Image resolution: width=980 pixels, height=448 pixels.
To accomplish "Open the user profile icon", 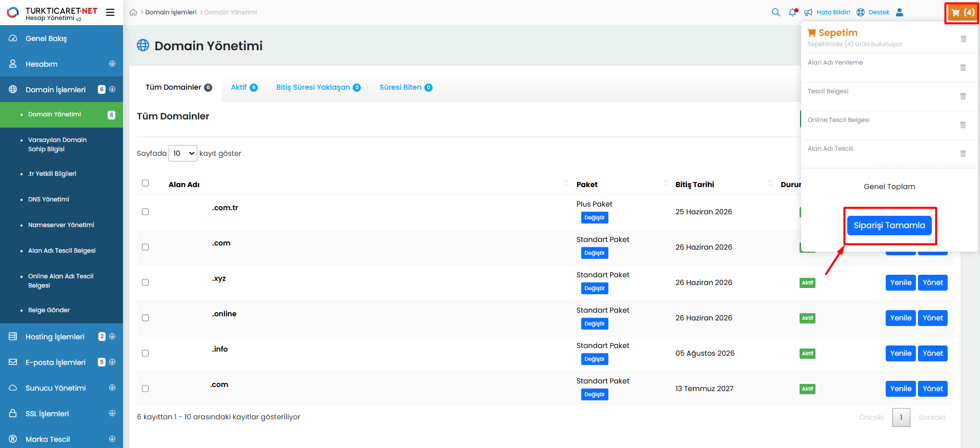I will coord(899,12).
